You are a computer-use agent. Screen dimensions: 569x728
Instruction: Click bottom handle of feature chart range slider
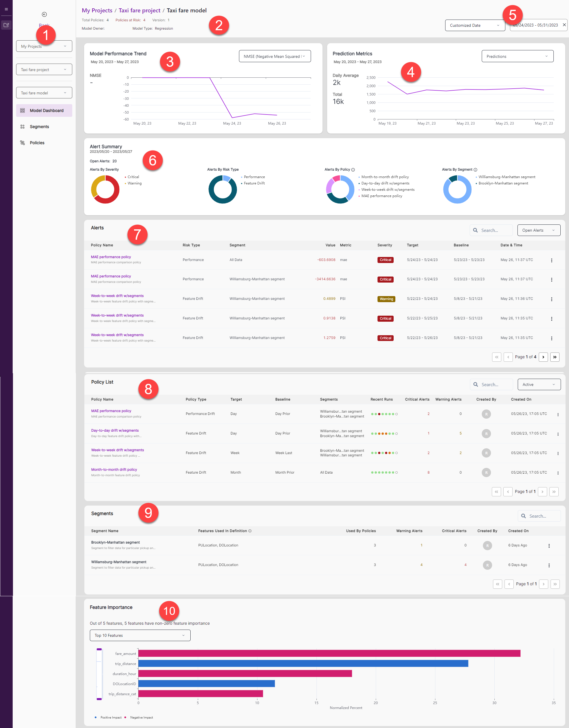(99, 699)
